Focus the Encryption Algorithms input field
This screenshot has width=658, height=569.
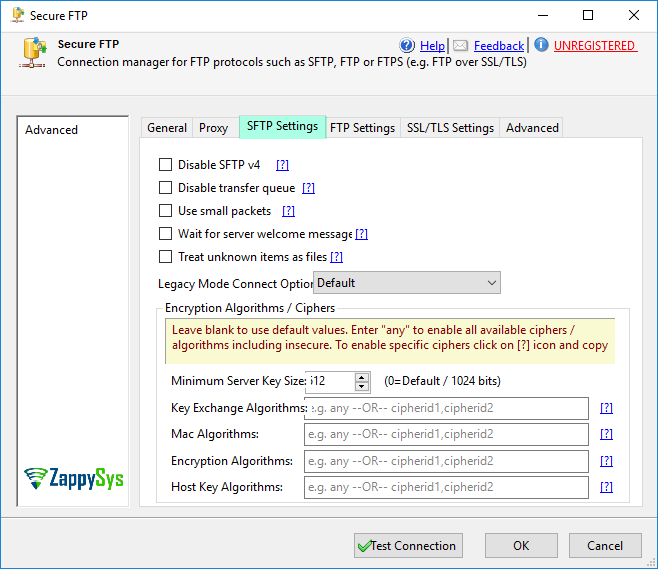point(446,461)
